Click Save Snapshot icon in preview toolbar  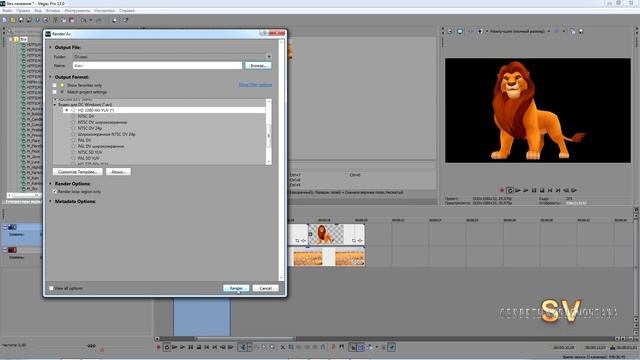580,31
